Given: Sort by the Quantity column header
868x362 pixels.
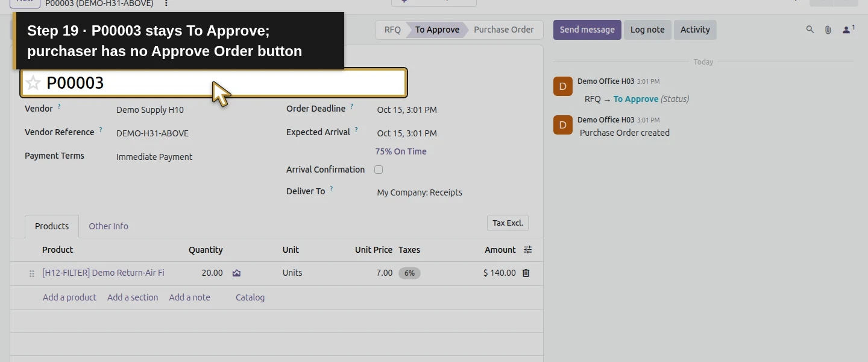Looking at the screenshot, I should (206, 250).
